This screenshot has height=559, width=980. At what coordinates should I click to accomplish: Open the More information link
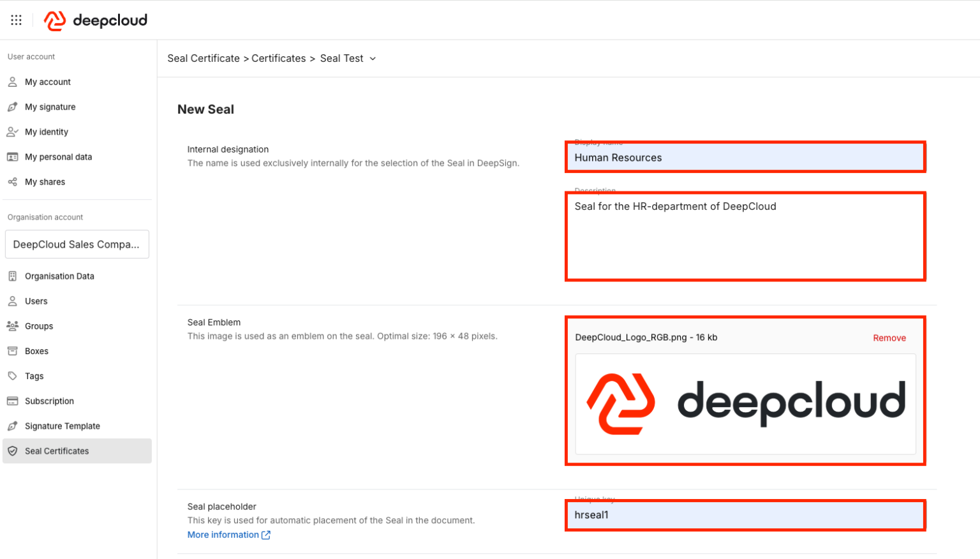[x=223, y=535]
